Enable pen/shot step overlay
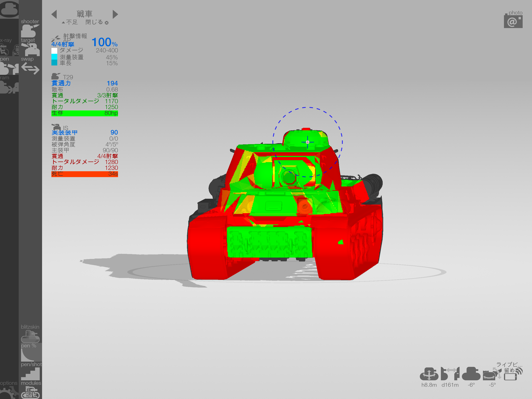 (x=30, y=374)
